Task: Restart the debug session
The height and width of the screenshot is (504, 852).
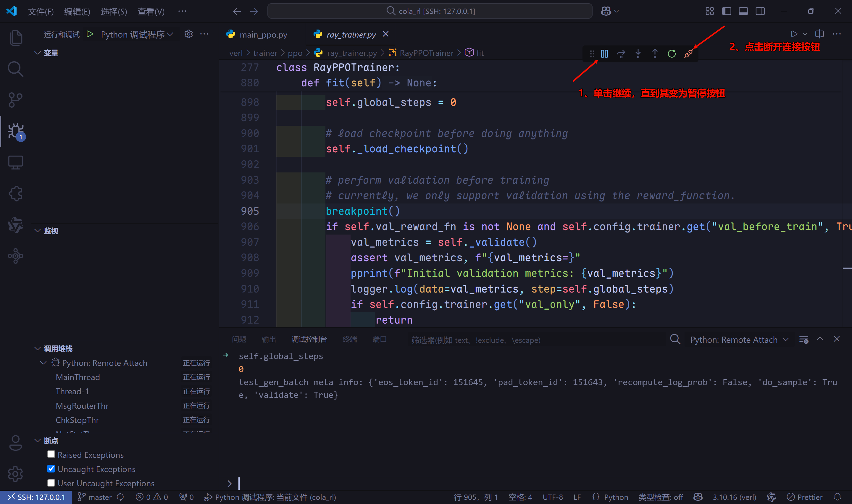Action: click(x=671, y=54)
